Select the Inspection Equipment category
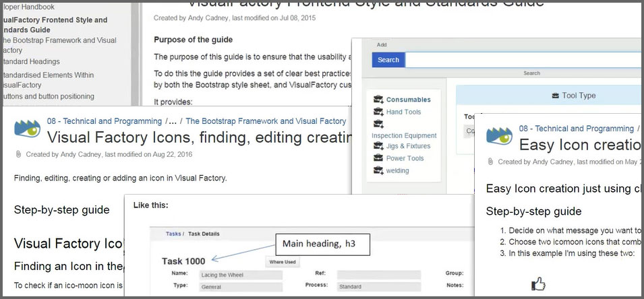 pos(404,135)
